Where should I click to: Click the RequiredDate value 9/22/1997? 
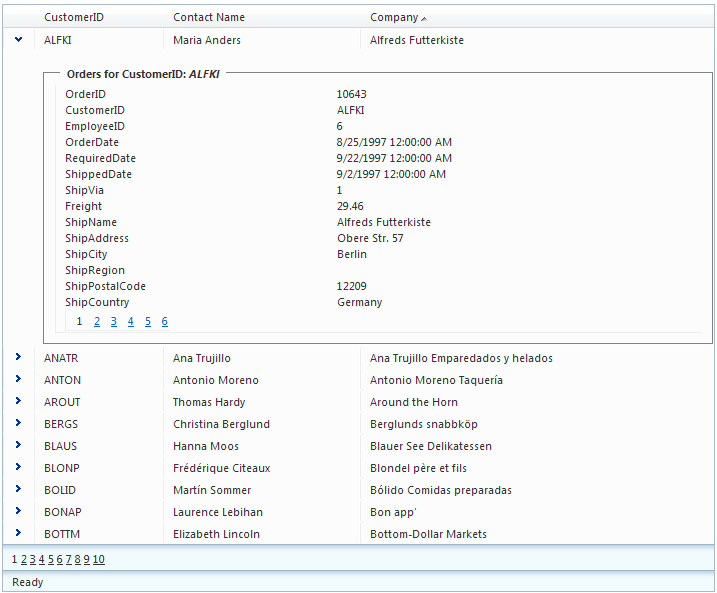click(394, 158)
